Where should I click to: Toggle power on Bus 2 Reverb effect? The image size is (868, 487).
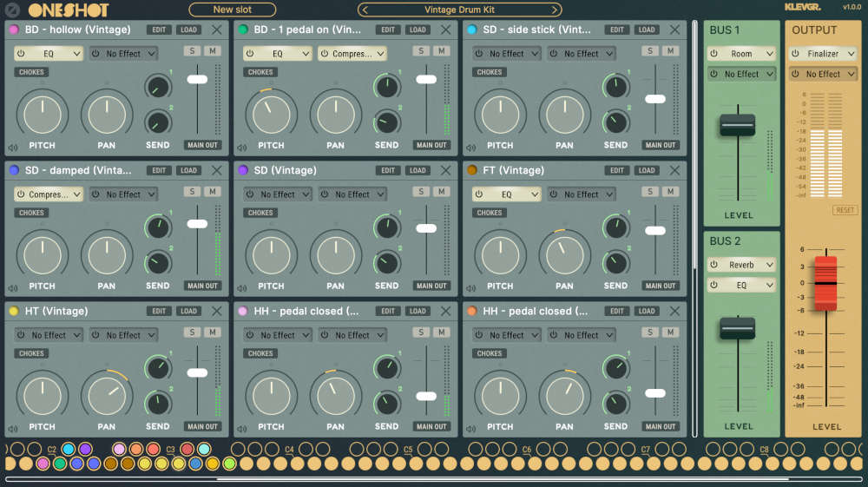point(714,265)
